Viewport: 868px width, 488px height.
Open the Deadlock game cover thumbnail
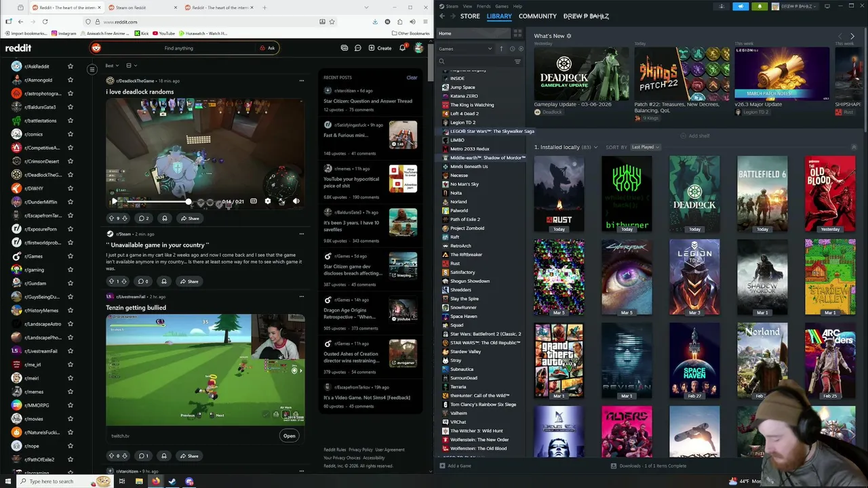(694, 195)
